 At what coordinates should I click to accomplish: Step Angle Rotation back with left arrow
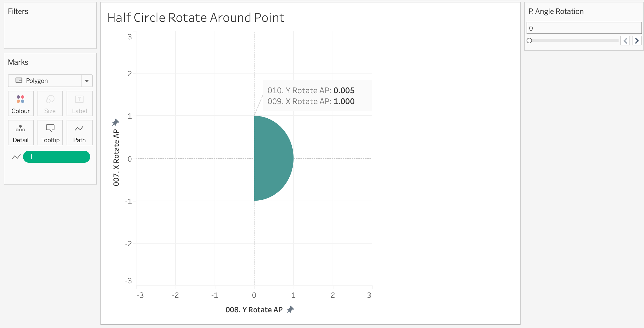pyautogui.click(x=625, y=41)
